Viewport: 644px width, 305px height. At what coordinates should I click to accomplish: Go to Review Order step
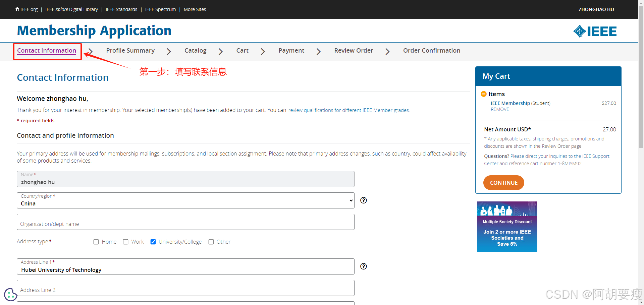[354, 51]
